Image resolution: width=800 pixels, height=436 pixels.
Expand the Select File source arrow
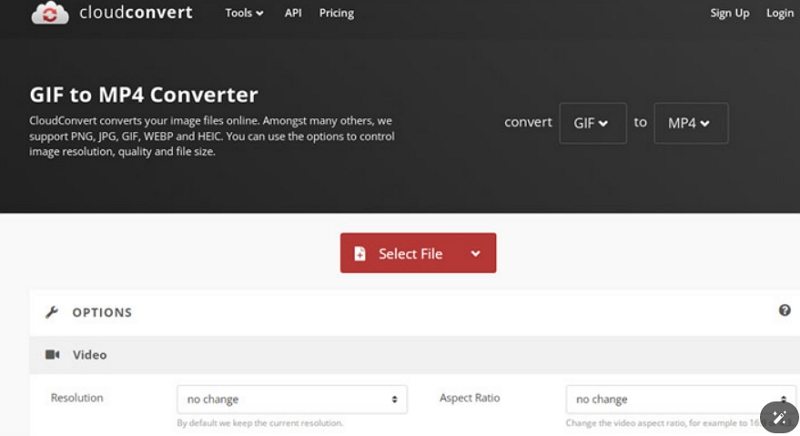pos(476,254)
